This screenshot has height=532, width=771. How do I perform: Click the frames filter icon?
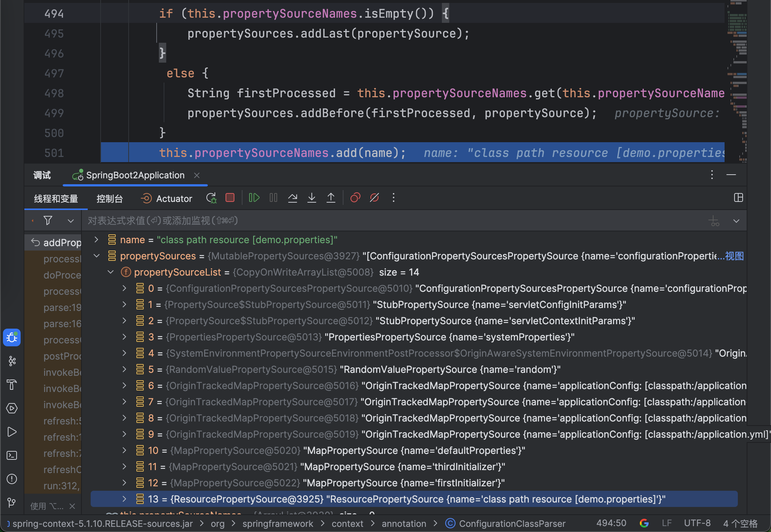point(48,221)
